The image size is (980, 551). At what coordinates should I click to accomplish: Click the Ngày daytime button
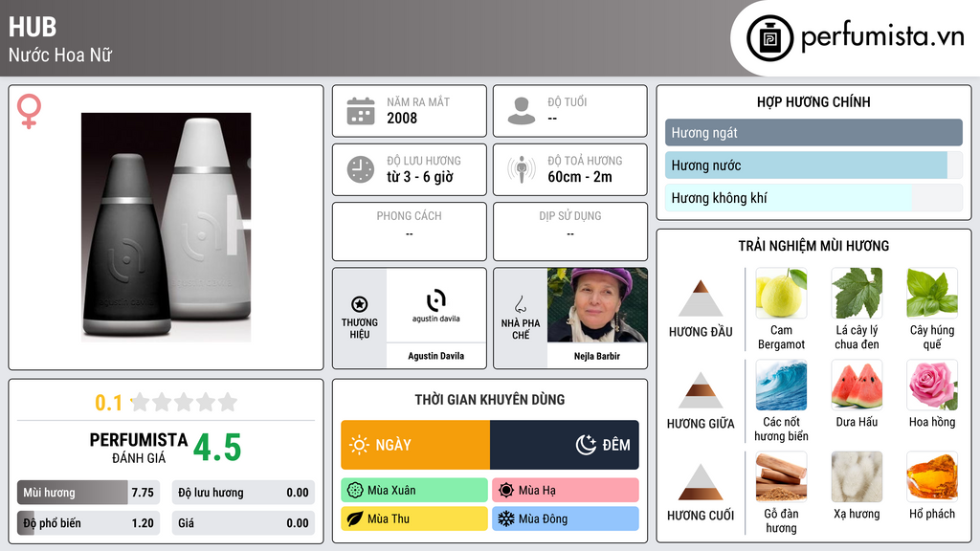(x=415, y=445)
